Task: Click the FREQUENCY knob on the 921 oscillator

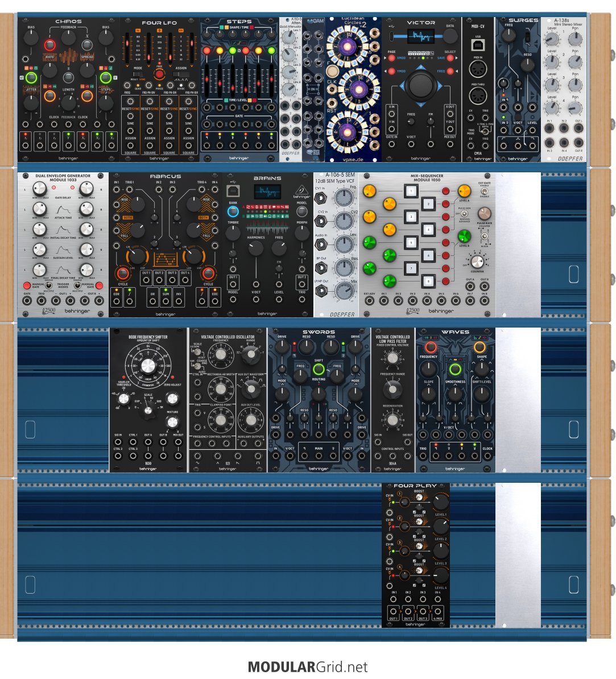Action: click(221, 355)
